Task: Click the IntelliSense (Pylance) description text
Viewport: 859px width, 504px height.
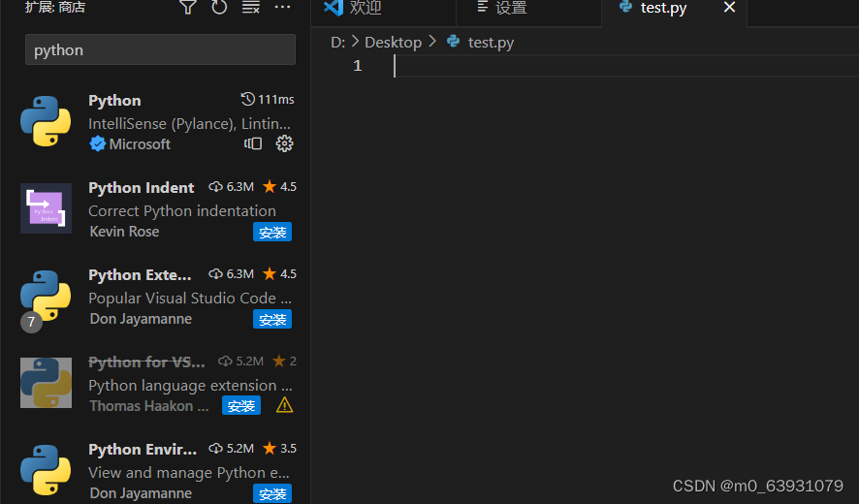Action: (x=190, y=124)
